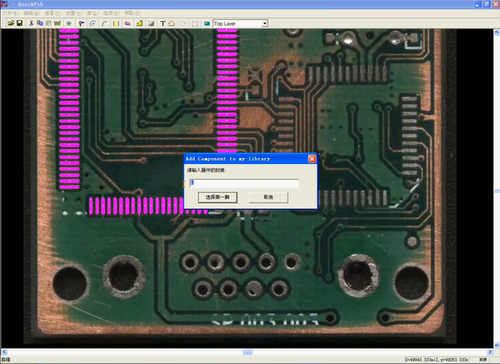Restore down the QuickPcb window
500x364 pixels.
point(487,4)
